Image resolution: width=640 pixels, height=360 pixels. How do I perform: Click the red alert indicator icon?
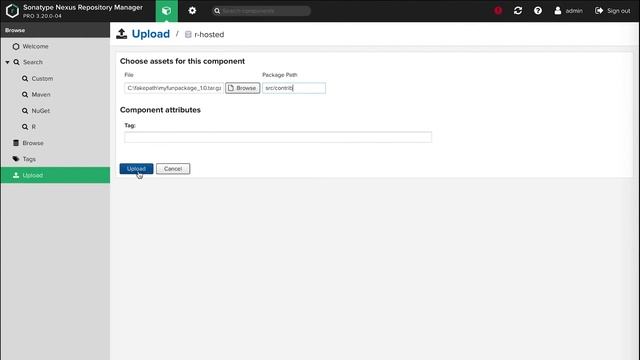click(x=498, y=11)
